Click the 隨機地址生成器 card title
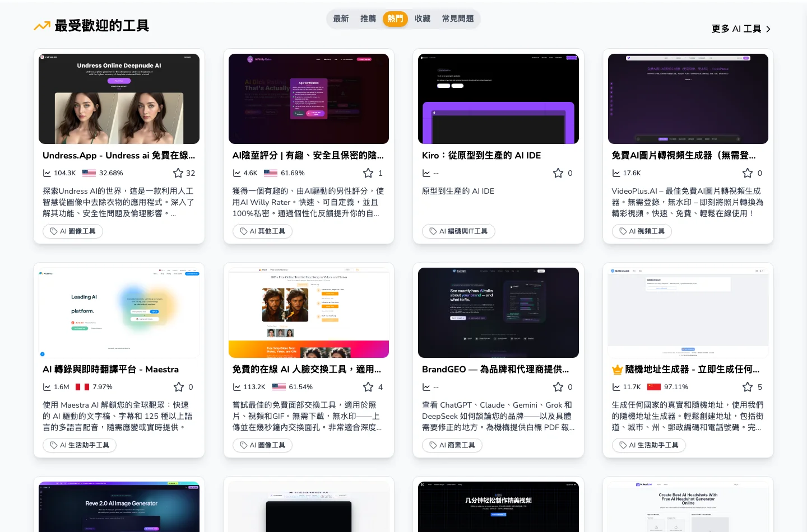The width and height of the screenshot is (807, 532). coord(693,370)
